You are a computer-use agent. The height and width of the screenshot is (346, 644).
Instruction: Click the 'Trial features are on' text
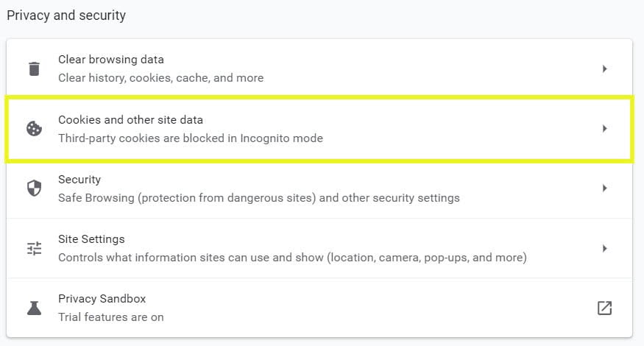click(x=110, y=317)
